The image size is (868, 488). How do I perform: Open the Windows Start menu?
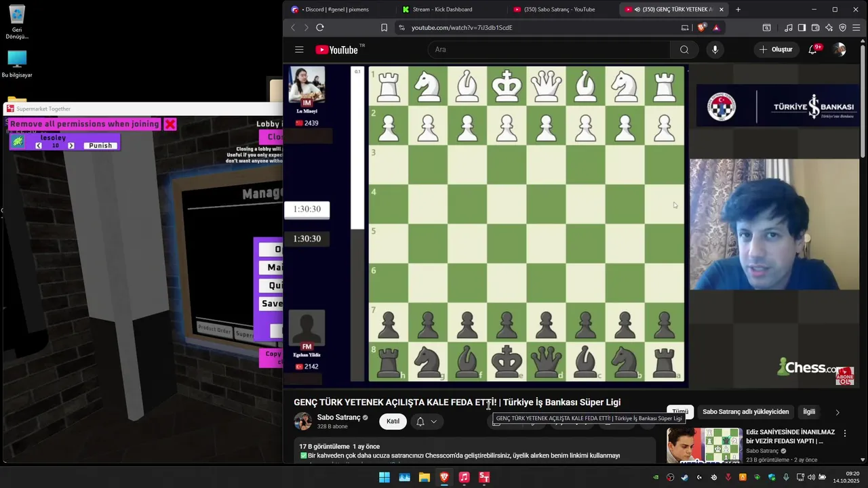[x=384, y=477]
